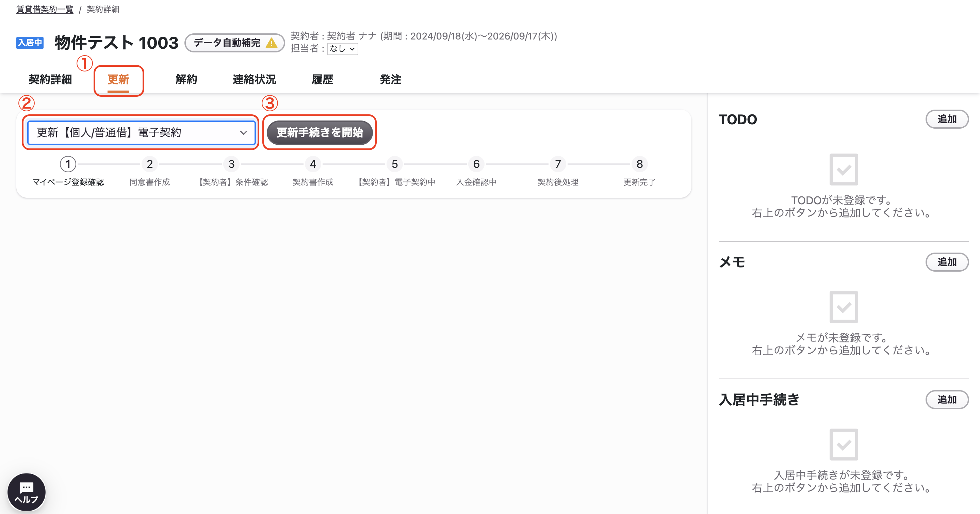The height and width of the screenshot is (514, 980).
Task: Open the 担当者 なし dropdown
Action: [342, 49]
